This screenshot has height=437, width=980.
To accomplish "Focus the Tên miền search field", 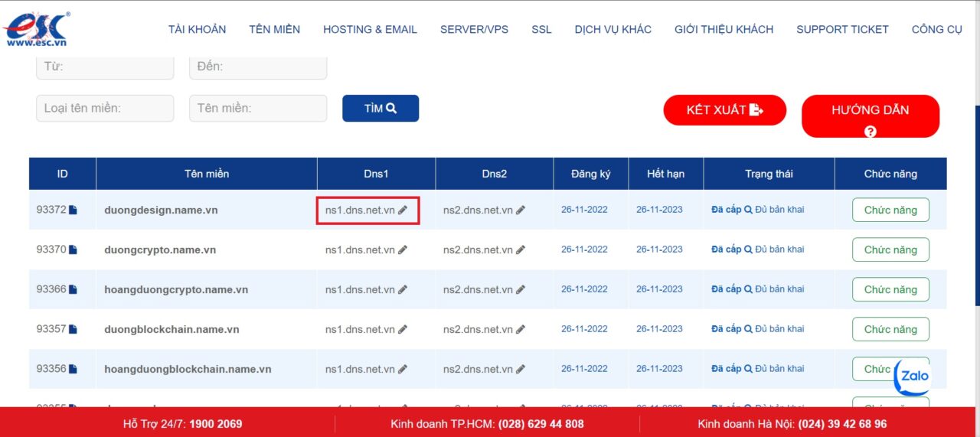I will [x=258, y=108].
